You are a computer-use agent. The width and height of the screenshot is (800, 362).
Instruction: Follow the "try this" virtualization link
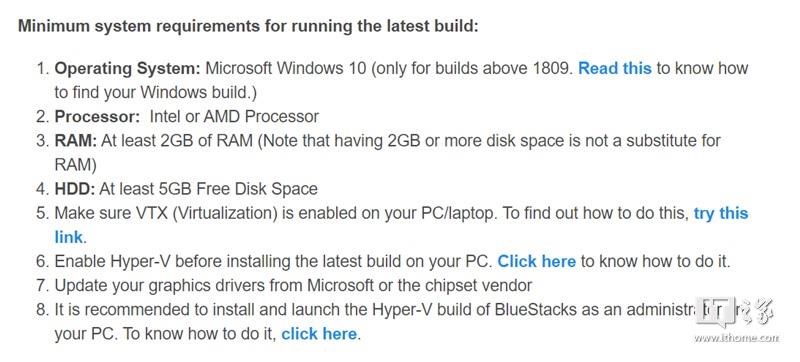[x=720, y=213]
